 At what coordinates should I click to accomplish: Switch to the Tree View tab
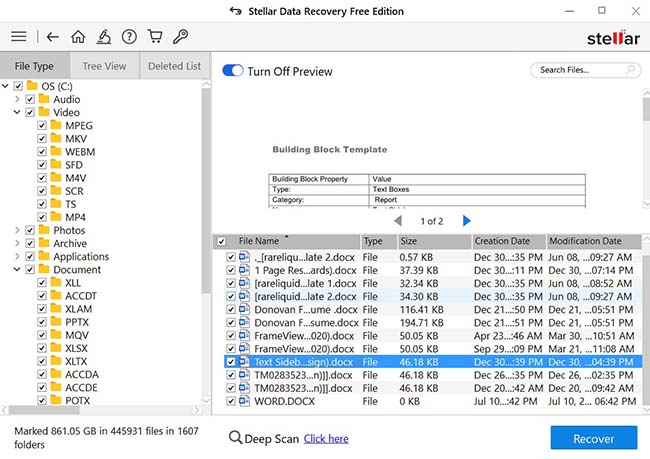[x=104, y=66]
